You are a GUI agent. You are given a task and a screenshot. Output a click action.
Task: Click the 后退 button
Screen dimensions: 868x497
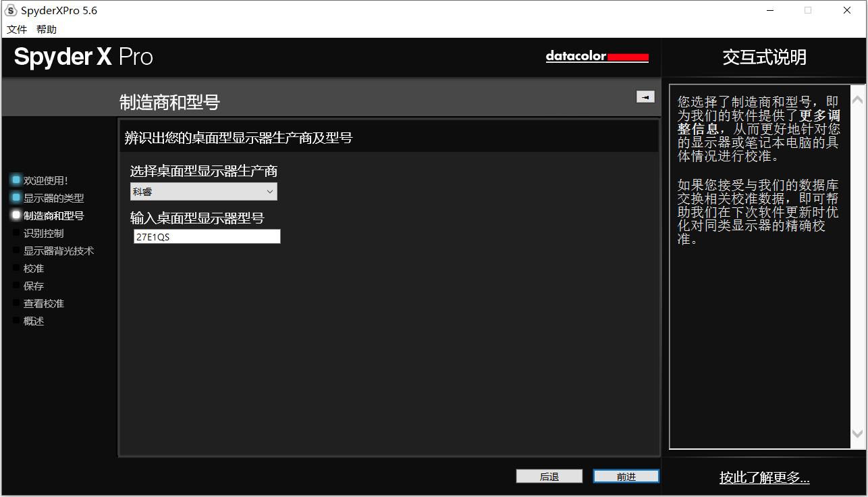point(549,477)
